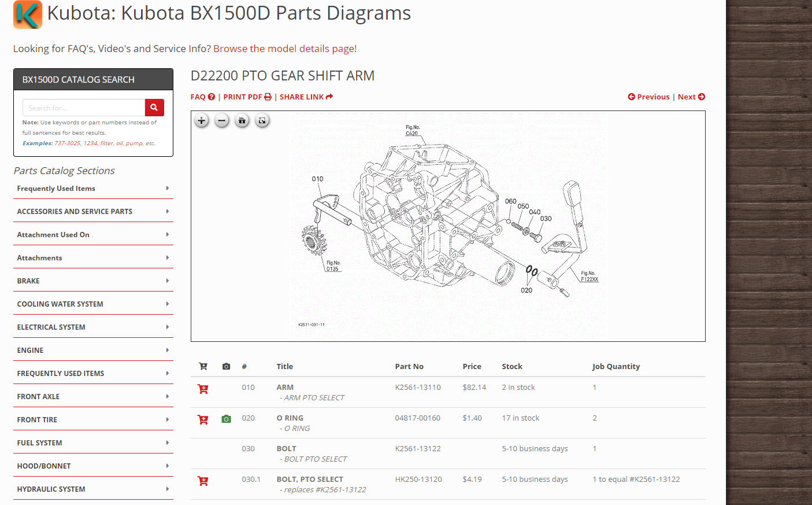
Task: Add O RING 04817-00160 to cart
Action: coord(203,420)
